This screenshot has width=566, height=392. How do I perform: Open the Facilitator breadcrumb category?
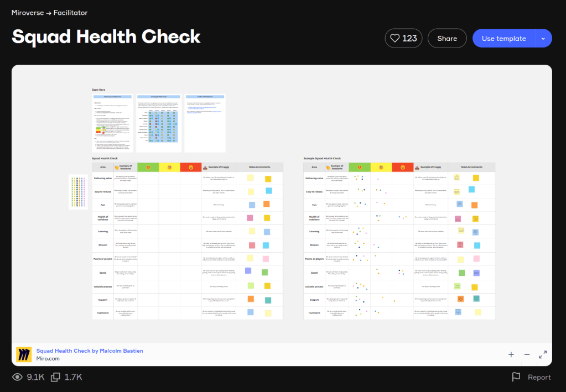[71, 12]
